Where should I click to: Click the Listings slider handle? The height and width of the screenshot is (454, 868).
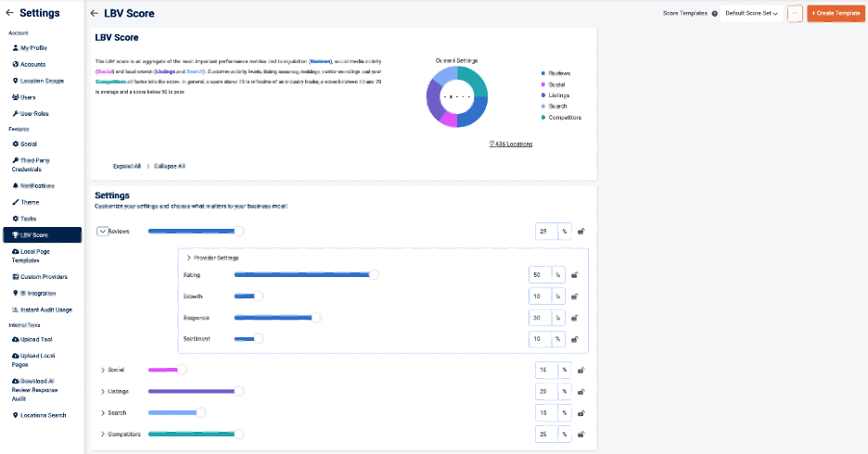pyautogui.click(x=239, y=391)
